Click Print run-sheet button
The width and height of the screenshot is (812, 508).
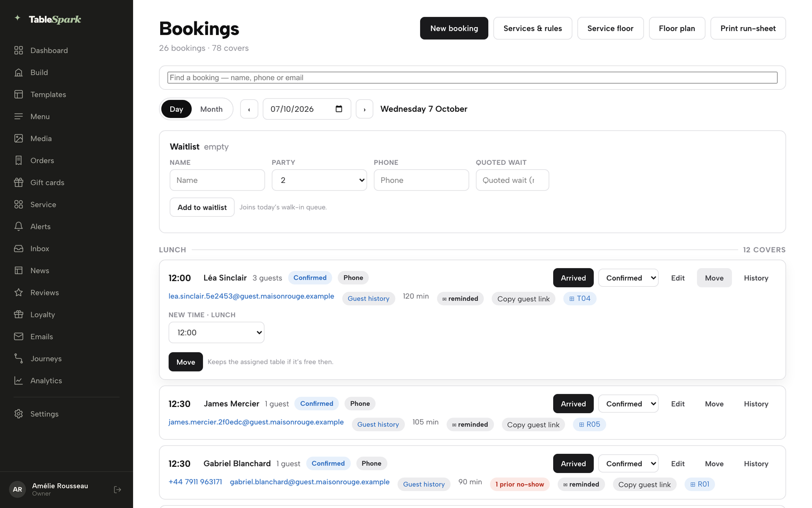748,28
